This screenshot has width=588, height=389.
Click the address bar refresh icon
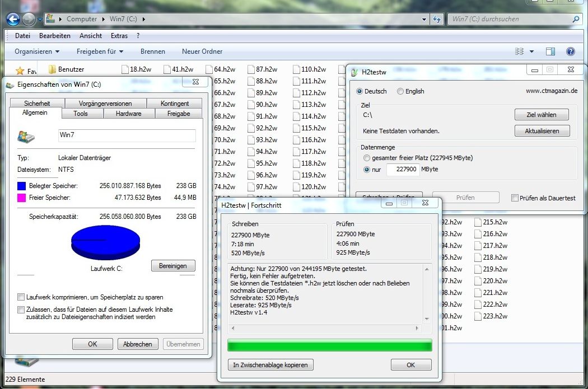(437, 19)
